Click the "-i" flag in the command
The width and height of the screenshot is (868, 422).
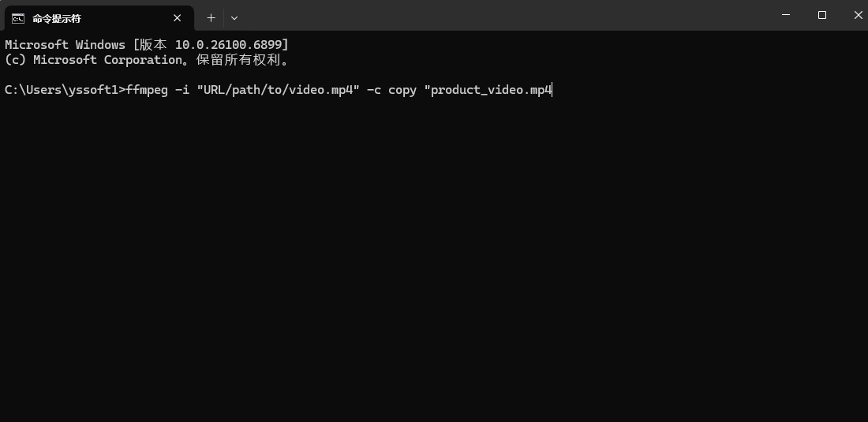pos(182,90)
